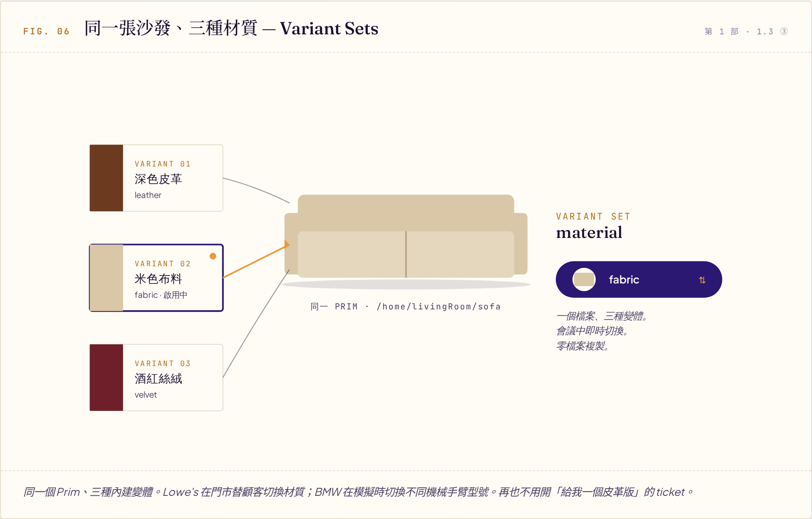Click the dark brown leather color swatch

(106, 178)
